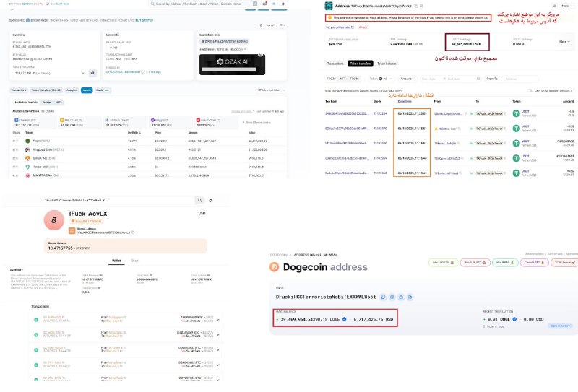Click the USDT icon in first transfer row

516,113
